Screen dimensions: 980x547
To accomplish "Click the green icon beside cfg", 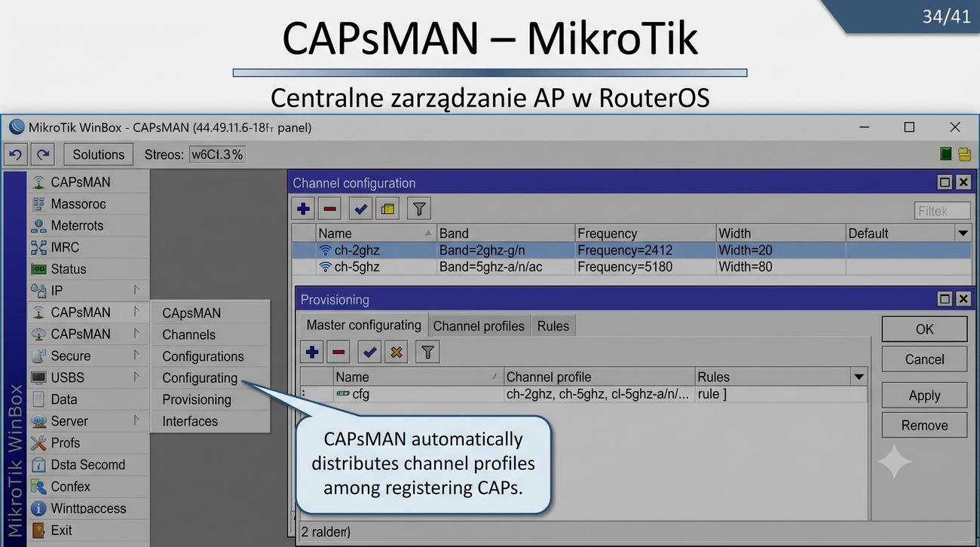I will (342, 394).
